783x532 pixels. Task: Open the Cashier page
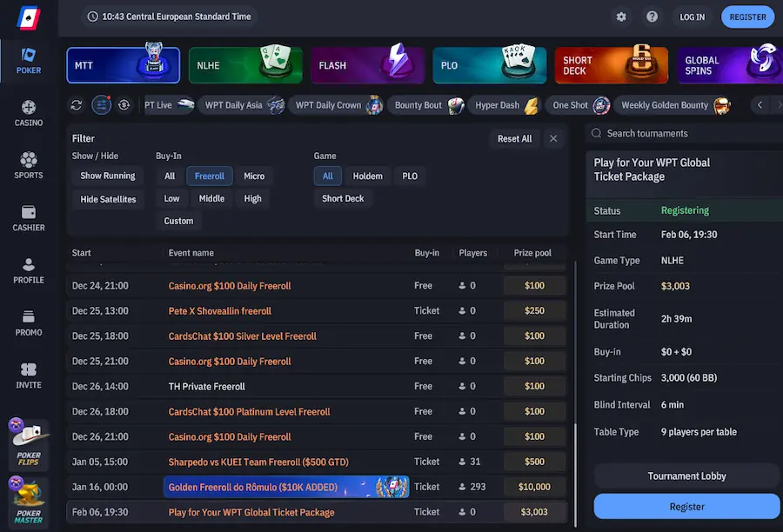(28, 219)
